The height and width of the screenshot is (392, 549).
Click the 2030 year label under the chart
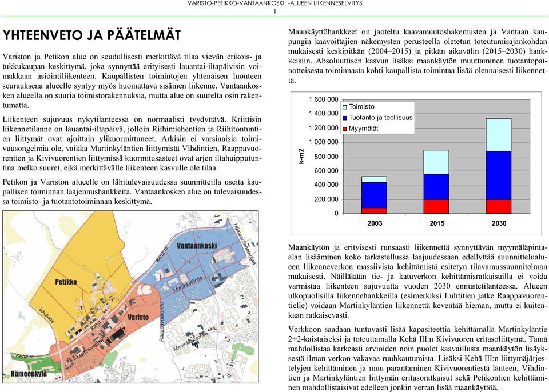[x=499, y=223]
